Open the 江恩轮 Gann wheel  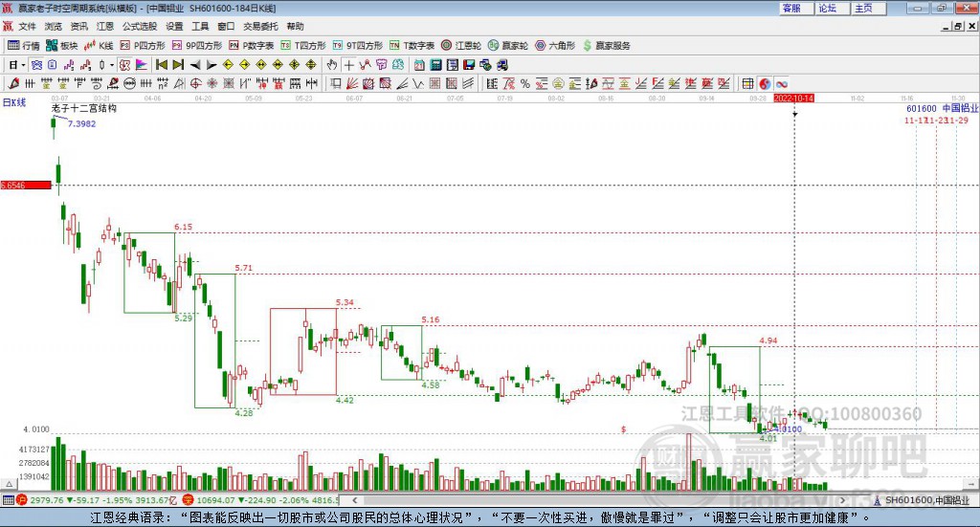pos(461,46)
